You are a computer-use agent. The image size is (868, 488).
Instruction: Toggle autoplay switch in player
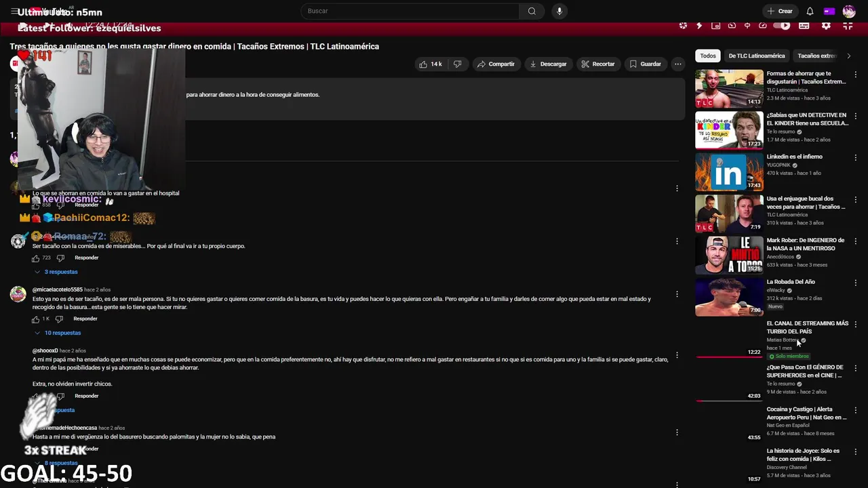click(782, 26)
